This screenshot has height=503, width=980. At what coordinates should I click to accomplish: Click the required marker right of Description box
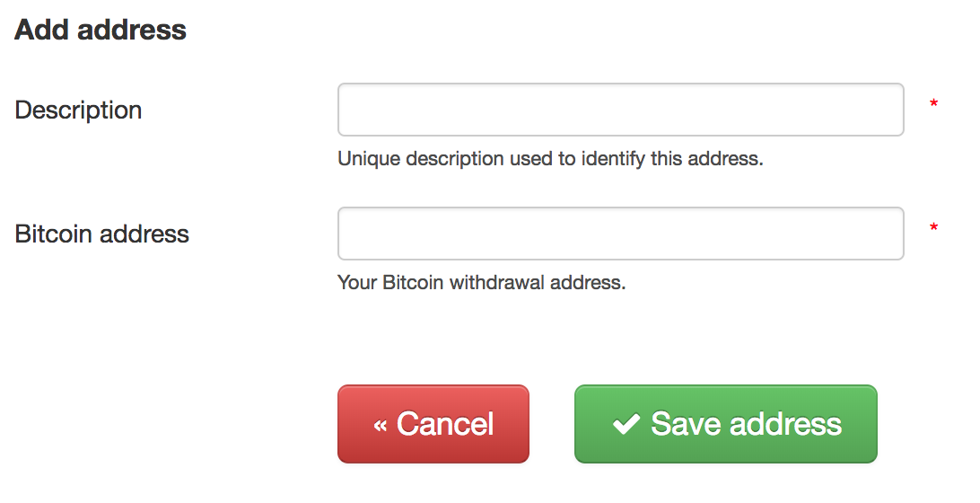coord(933,105)
